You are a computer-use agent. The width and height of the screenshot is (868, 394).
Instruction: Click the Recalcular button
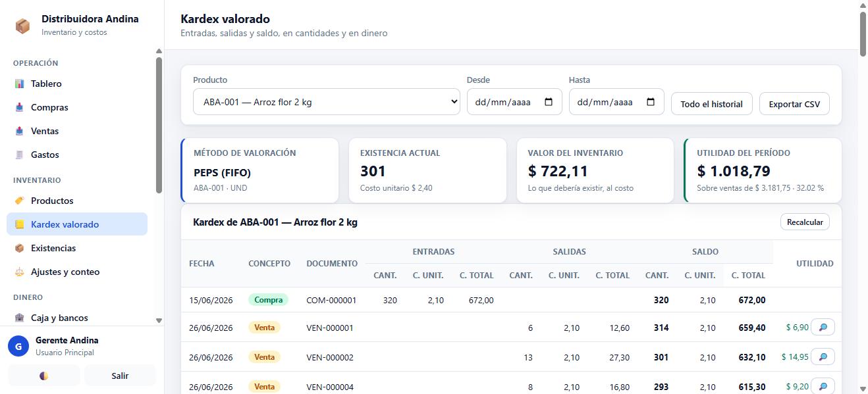pos(805,222)
